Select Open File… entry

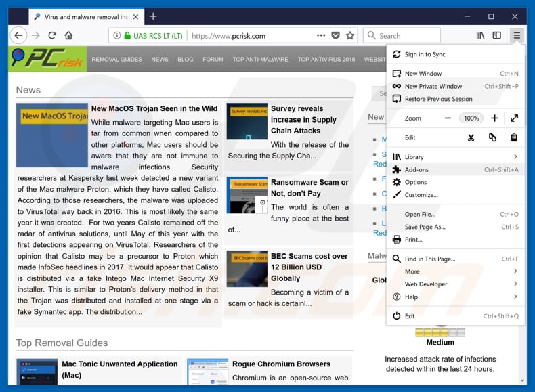tap(456, 214)
